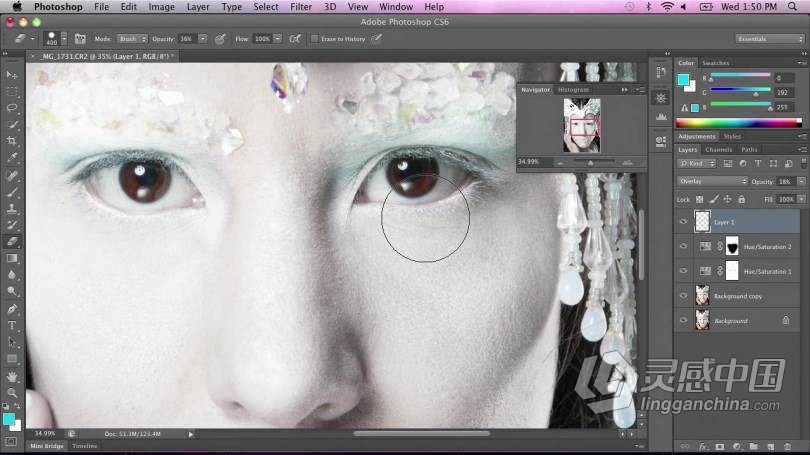This screenshot has height=455, width=810.
Task: Select the History Brush tool
Action: point(12,225)
